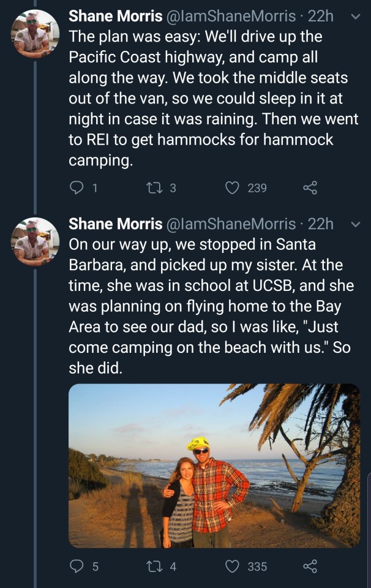
Task: Open Shane Morris name on first tweet
Action: [x=115, y=17]
